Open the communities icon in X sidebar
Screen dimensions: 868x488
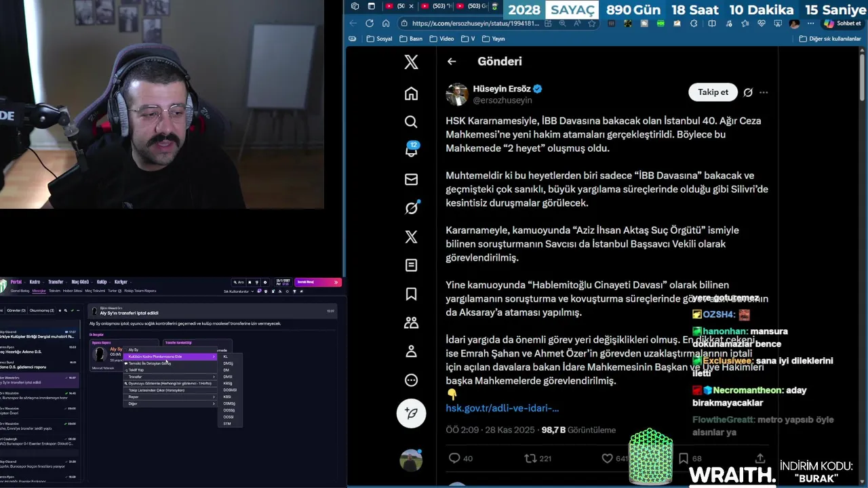[411, 323]
